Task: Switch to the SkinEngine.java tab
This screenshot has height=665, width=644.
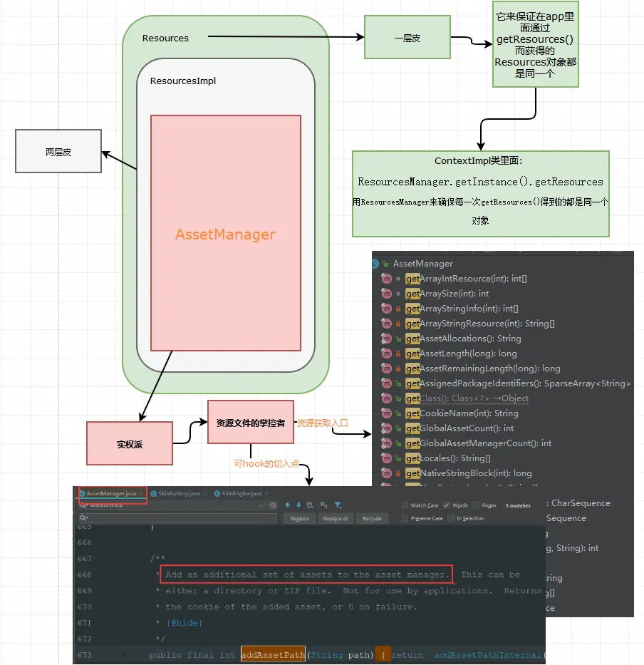Action: pos(241,494)
